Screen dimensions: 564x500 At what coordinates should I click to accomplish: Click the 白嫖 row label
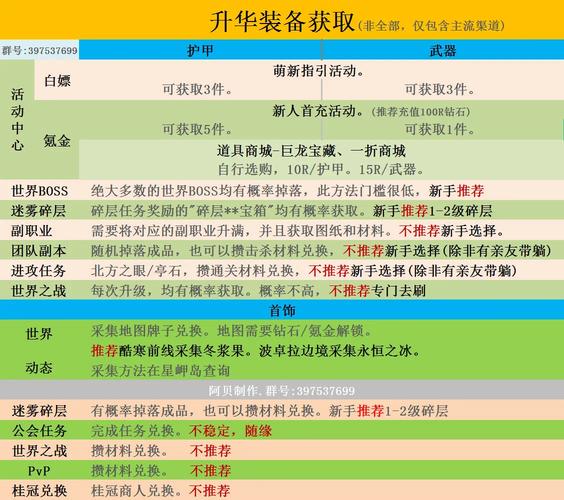point(57,81)
